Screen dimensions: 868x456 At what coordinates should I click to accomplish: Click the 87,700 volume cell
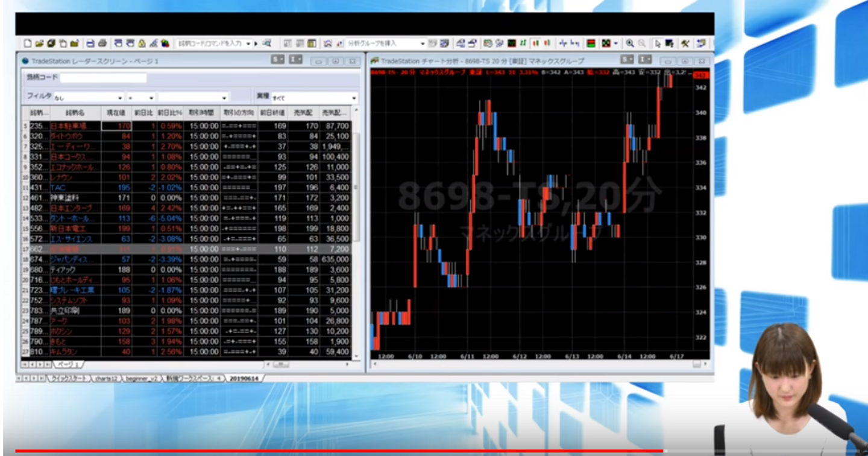(335, 126)
